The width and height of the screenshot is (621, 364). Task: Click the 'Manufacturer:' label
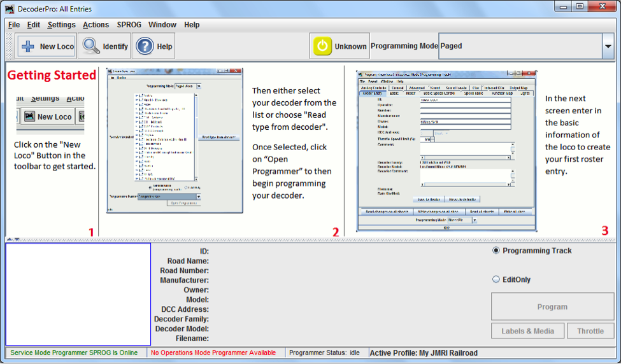tap(185, 280)
